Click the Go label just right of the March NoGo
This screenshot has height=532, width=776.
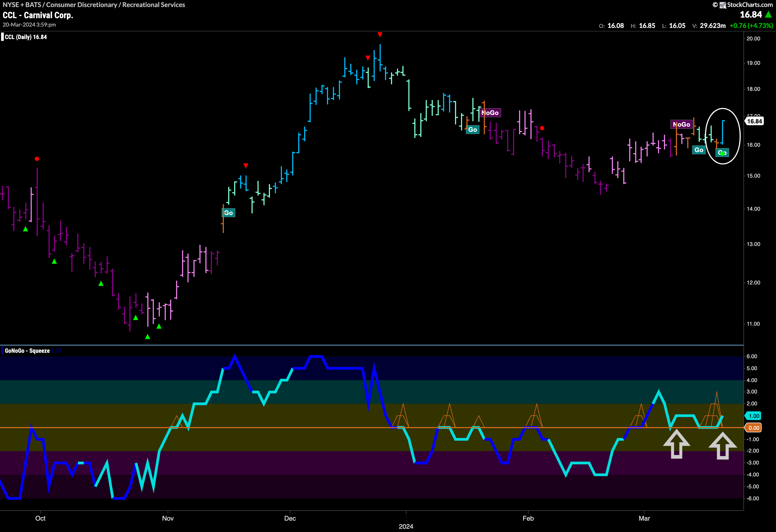[699, 150]
